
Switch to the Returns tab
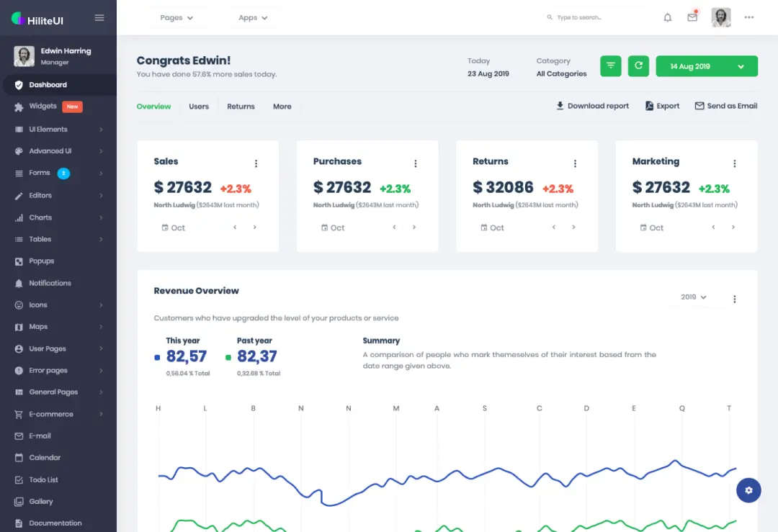coord(241,107)
